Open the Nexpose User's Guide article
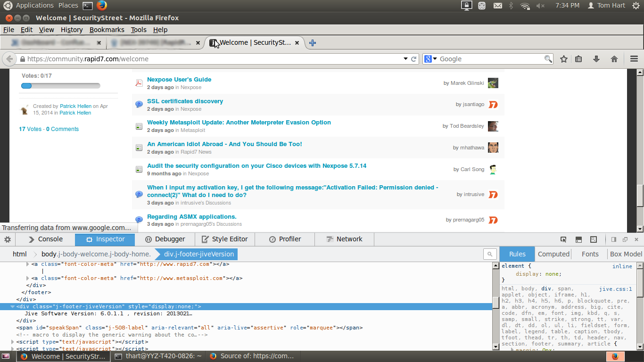The image size is (644, 362). point(179,79)
